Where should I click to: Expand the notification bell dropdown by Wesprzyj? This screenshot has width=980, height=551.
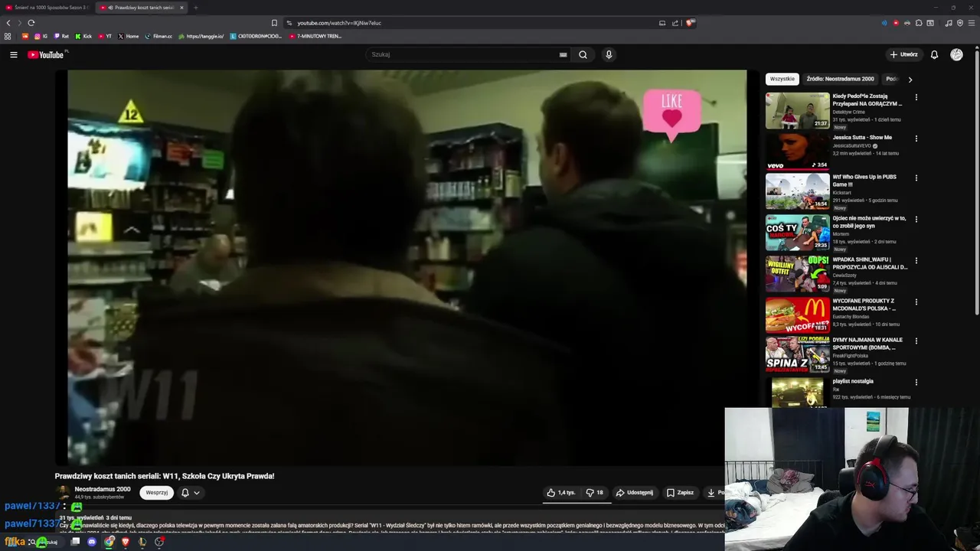190,493
